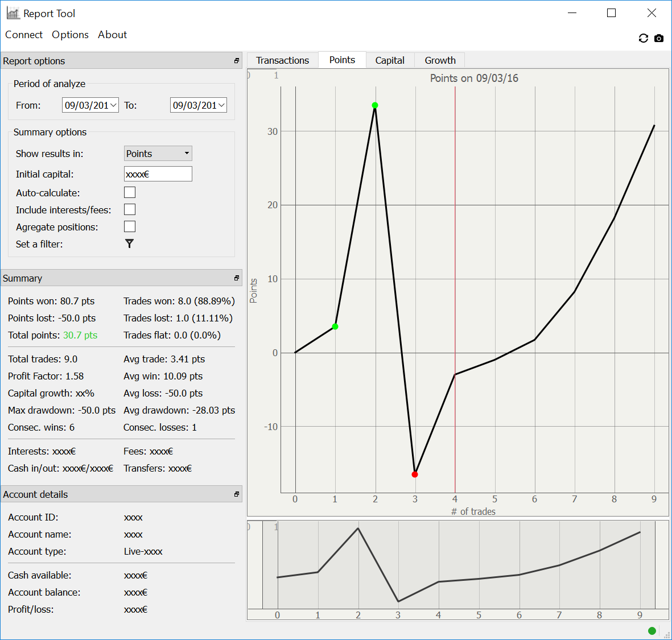Switch to the Transactions tab
The width and height of the screenshot is (672, 640).
(282, 60)
